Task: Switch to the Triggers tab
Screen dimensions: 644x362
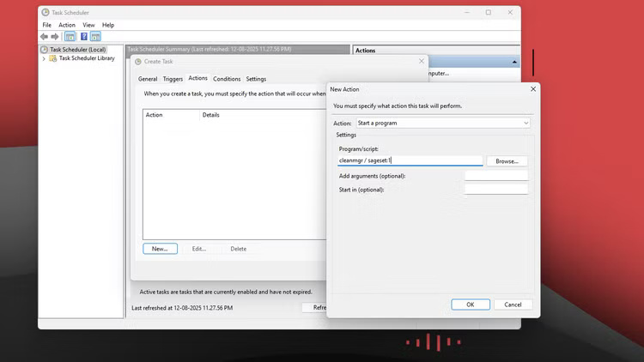Action: pos(173,79)
